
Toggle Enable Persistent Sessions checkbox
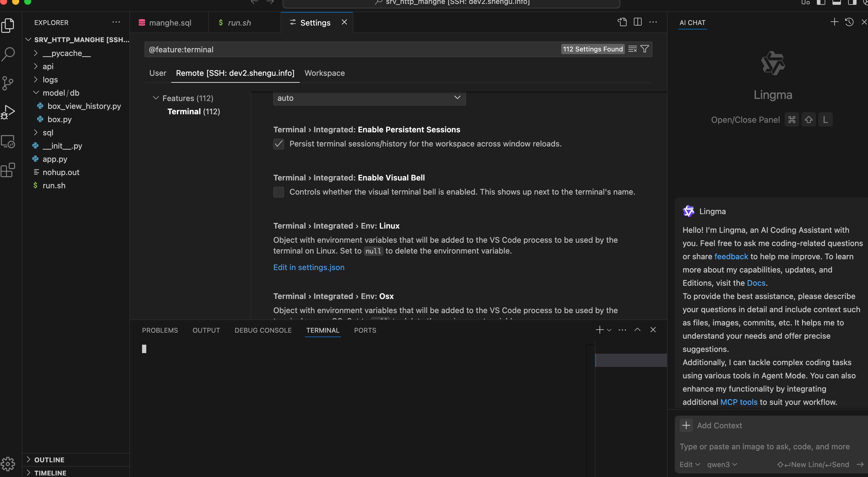(279, 144)
